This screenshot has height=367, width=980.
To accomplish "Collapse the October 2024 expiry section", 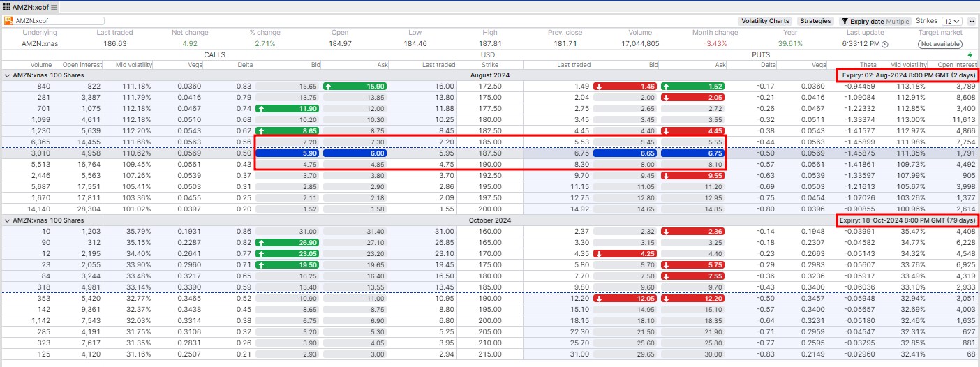I will (7, 220).
